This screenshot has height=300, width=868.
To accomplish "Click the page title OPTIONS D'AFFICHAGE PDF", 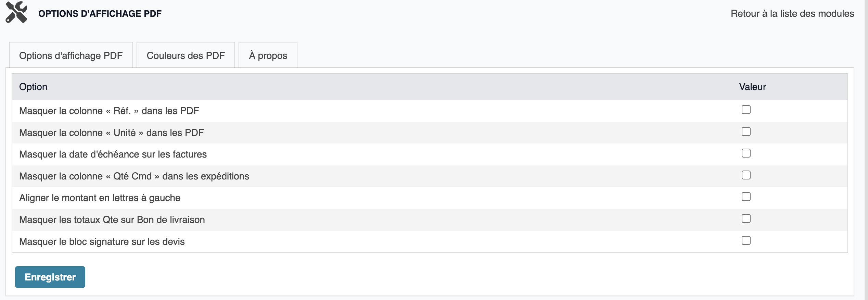I will 100,13.
